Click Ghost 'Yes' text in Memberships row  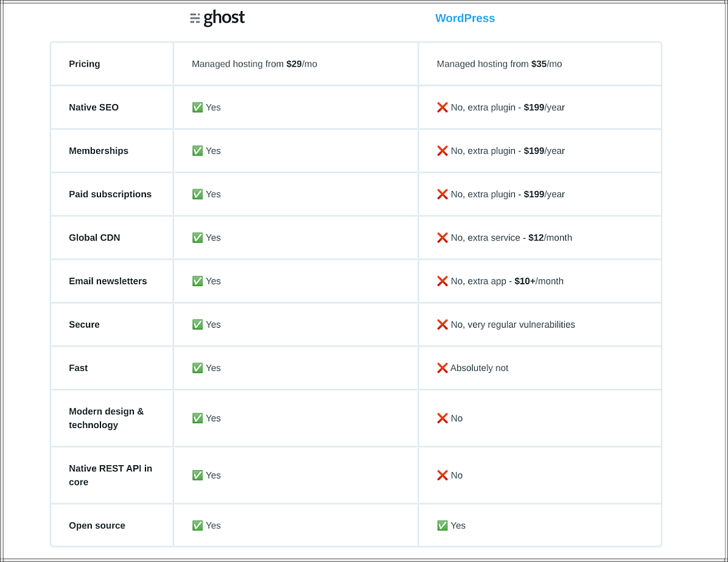[213, 151]
